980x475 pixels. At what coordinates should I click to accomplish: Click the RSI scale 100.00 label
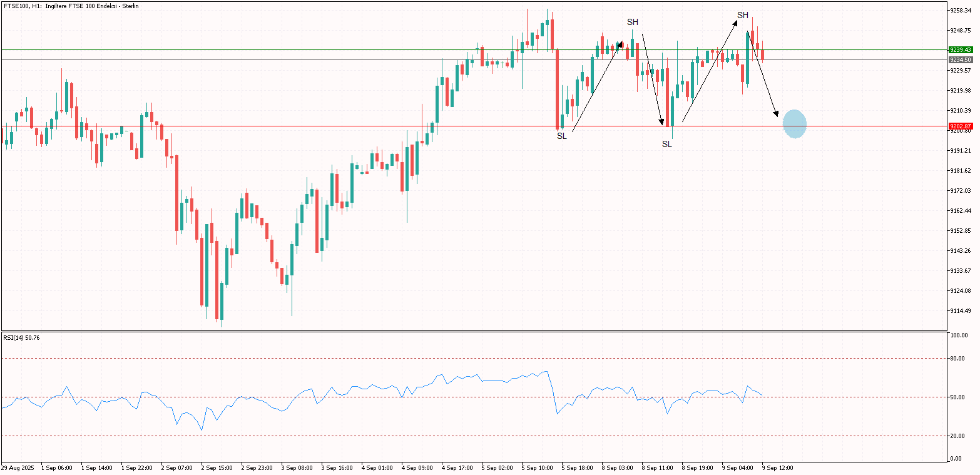(959, 335)
